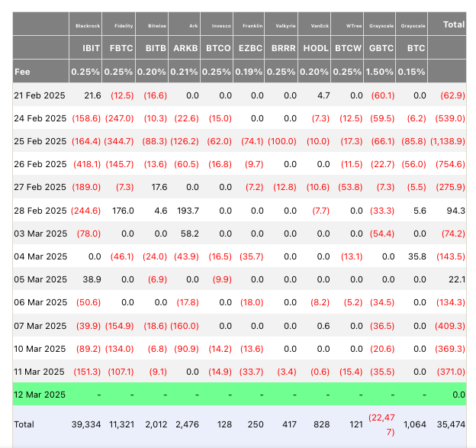Click the 39,334 IBIT cumulative total
476x448 pixels.
tap(86, 424)
